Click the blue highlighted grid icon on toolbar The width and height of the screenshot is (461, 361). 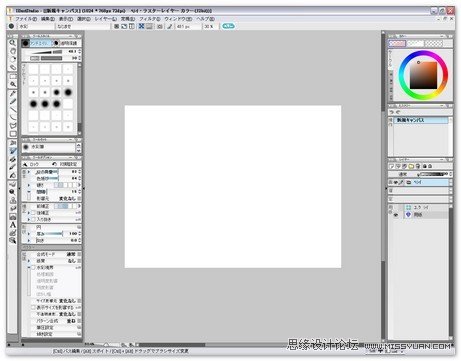141,26
